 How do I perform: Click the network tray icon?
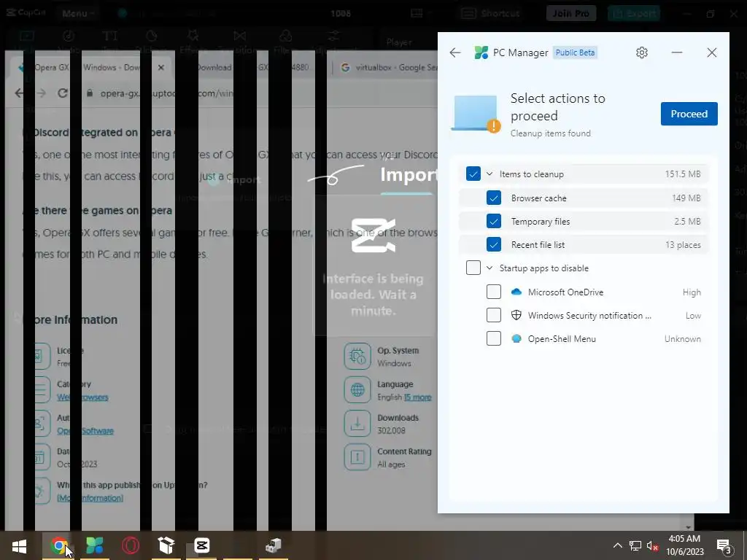tap(635, 545)
